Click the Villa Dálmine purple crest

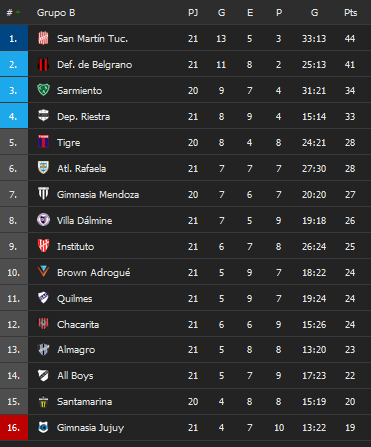pos(43,220)
